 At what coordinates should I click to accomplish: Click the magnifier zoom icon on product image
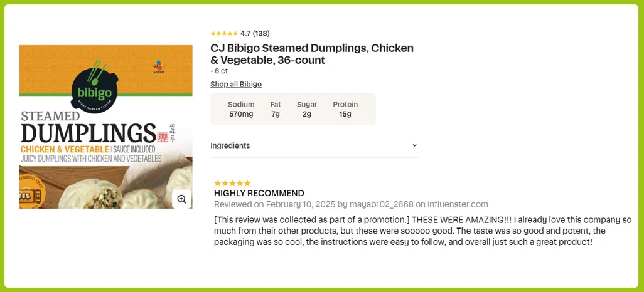click(181, 199)
